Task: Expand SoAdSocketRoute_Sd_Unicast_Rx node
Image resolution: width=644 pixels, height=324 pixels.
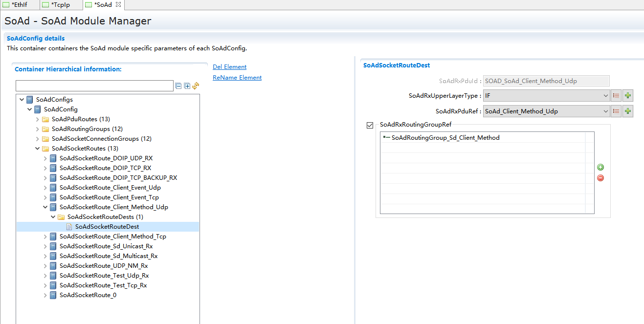Action: (x=45, y=246)
